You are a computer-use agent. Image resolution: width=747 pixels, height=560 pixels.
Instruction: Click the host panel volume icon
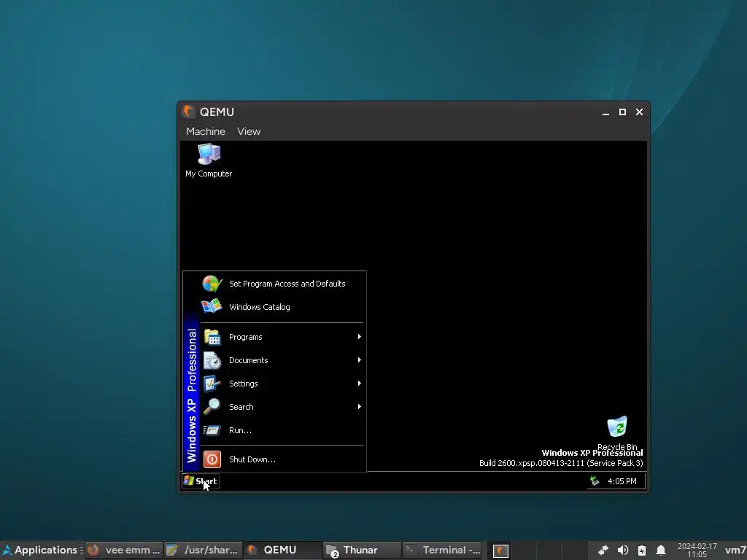(623, 551)
